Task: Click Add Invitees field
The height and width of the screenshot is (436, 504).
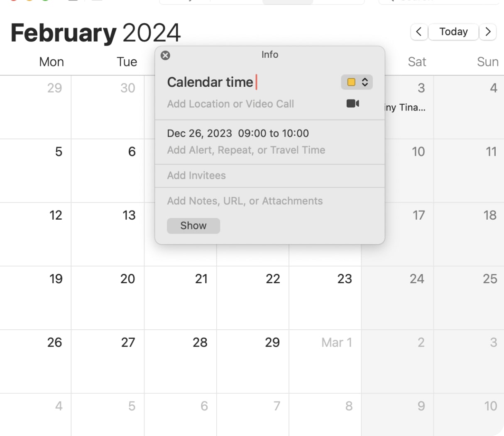Action: [x=196, y=175]
